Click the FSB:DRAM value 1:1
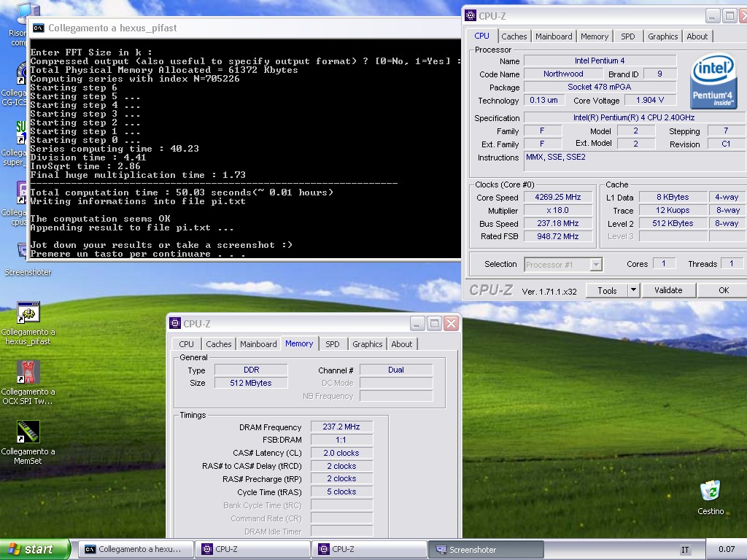 (341, 440)
